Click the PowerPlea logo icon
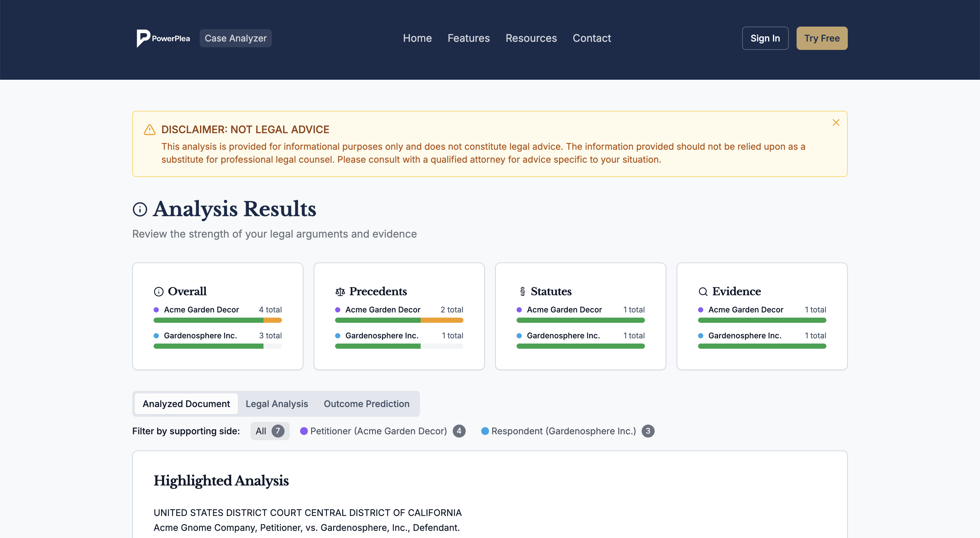Screen dimensions: 980x538 click(144, 38)
